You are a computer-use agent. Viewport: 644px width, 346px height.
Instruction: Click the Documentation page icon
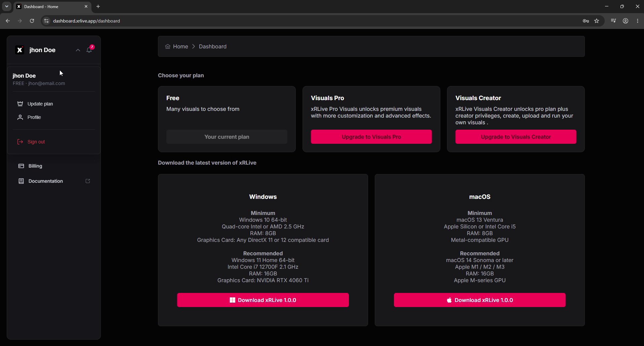21,181
